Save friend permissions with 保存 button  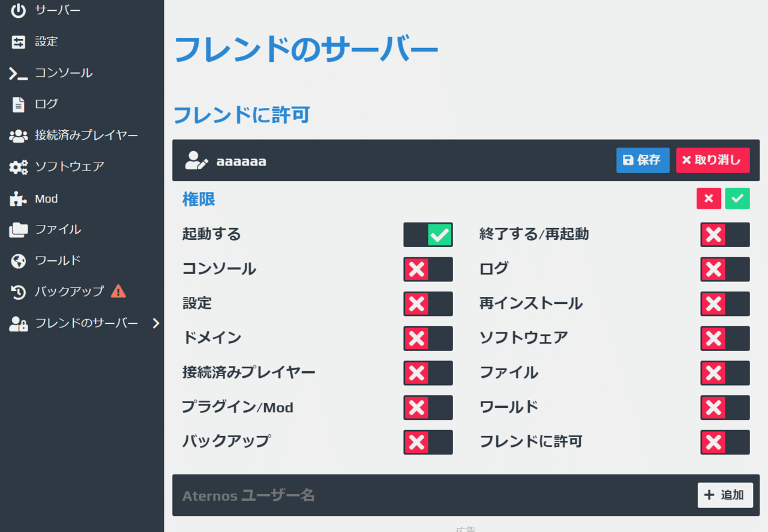tap(643, 160)
